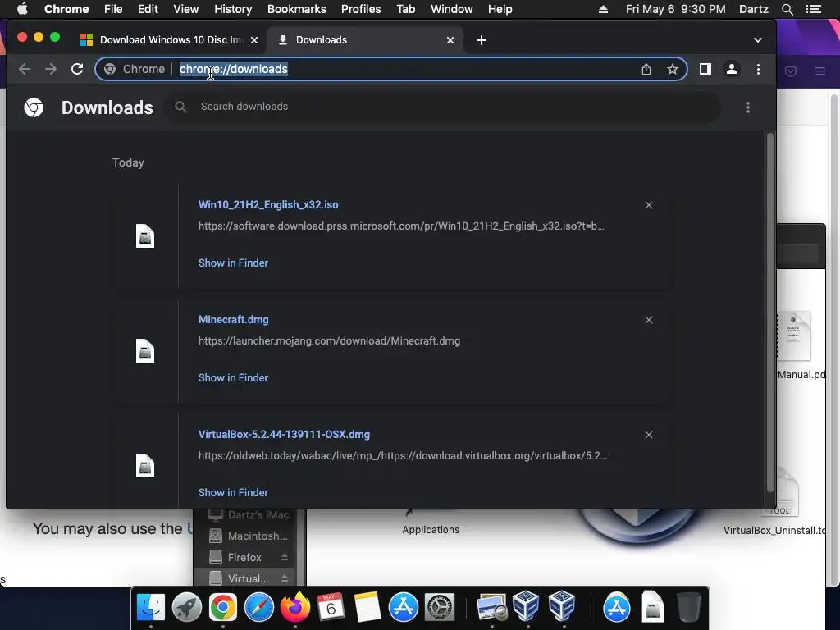Open the VirtualBox-5.2.44-139111-OSX.dmg link
This screenshot has height=630, width=840.
click(x=284, y=435)
